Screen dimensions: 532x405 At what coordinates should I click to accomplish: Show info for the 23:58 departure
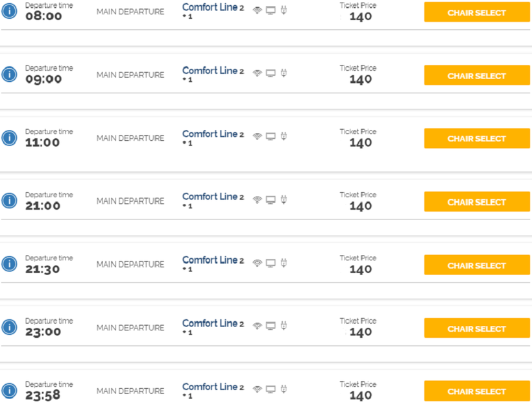(x=9, y=390)
